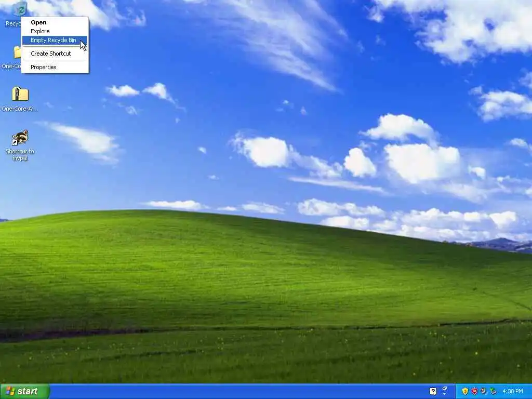The height and width of the screenshot is (399, 532).
Task: Select the partially hidden One-Co folder icon
Action: pyautogui.click(x=17, y=52)
